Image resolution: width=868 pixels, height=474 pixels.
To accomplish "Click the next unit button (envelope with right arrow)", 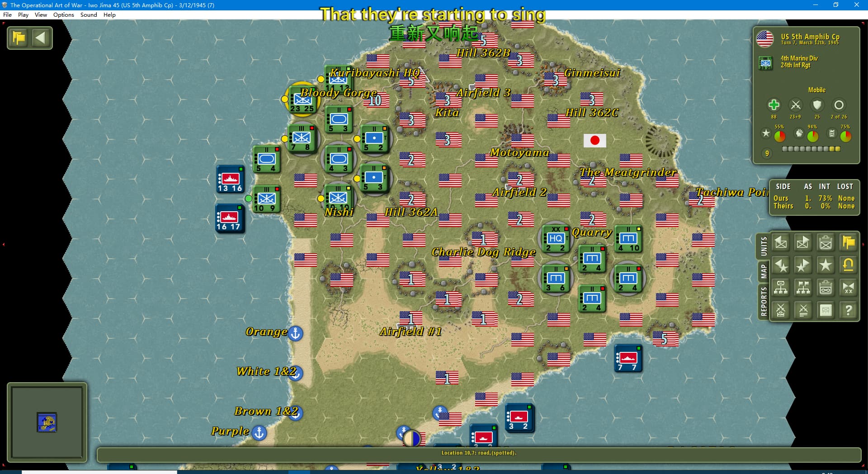I will [803, 243].
